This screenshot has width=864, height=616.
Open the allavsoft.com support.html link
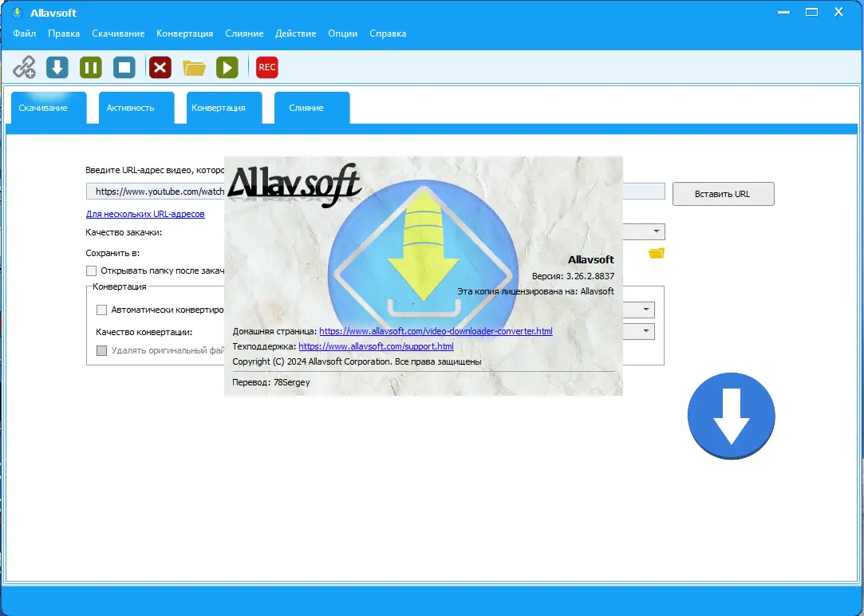point(377,346)
